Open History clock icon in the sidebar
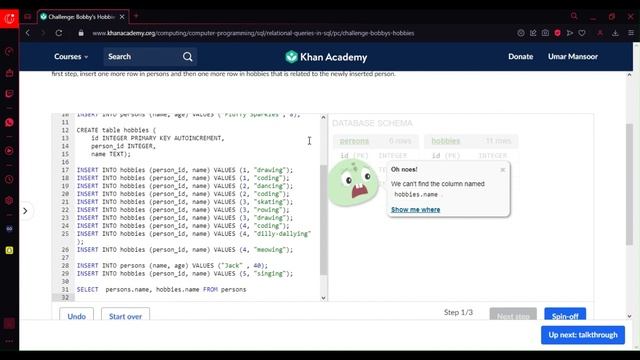 coord(9,180)
